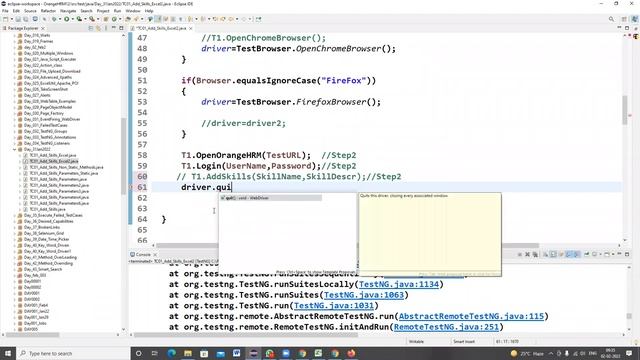This screenshot has height=360, width=640.
Task: Expand the Day_38_Selenium_Grid package
Action: click(15, 233)
